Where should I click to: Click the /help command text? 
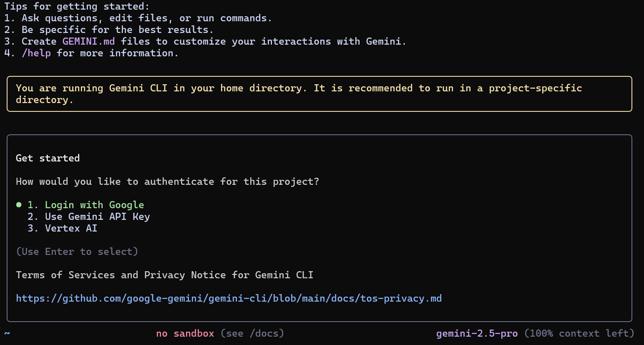pyautogui.click(x=36, y=53)
